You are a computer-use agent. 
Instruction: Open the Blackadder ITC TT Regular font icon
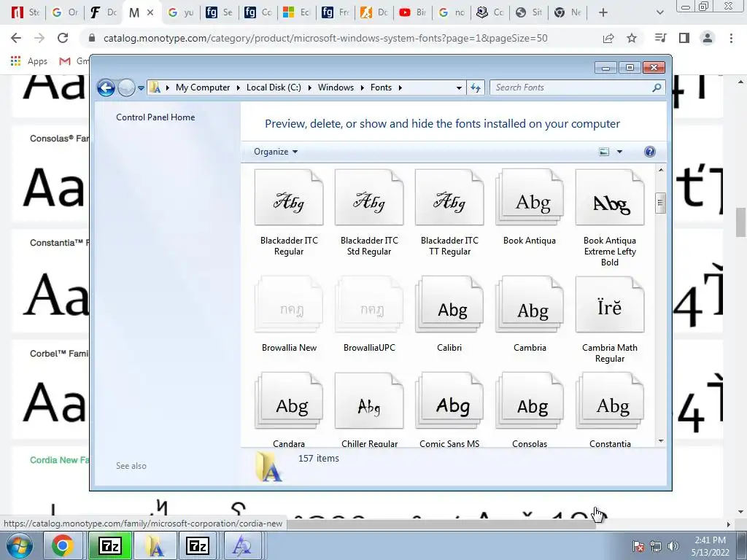pyautogui.click(x=449, y=198)
